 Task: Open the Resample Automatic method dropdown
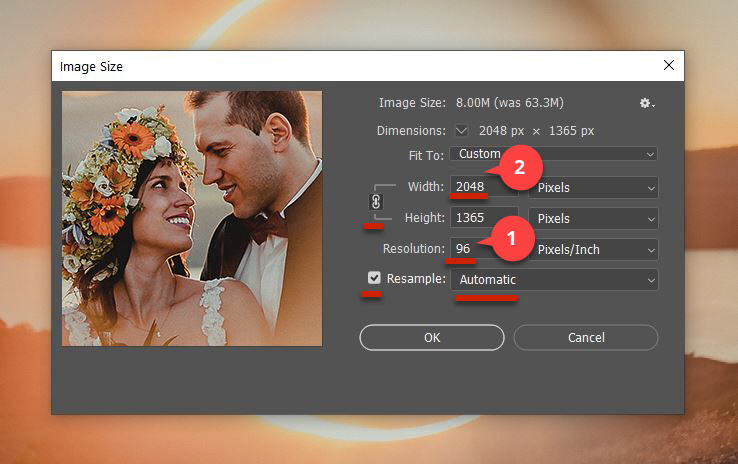554,280
